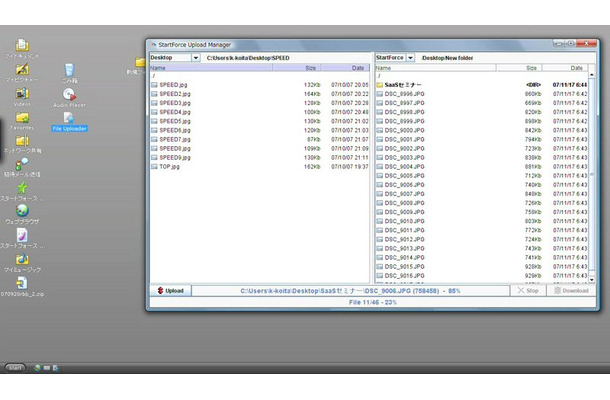Select SPEED3.jpg in the left pane
610x400 pixels.
260,103
